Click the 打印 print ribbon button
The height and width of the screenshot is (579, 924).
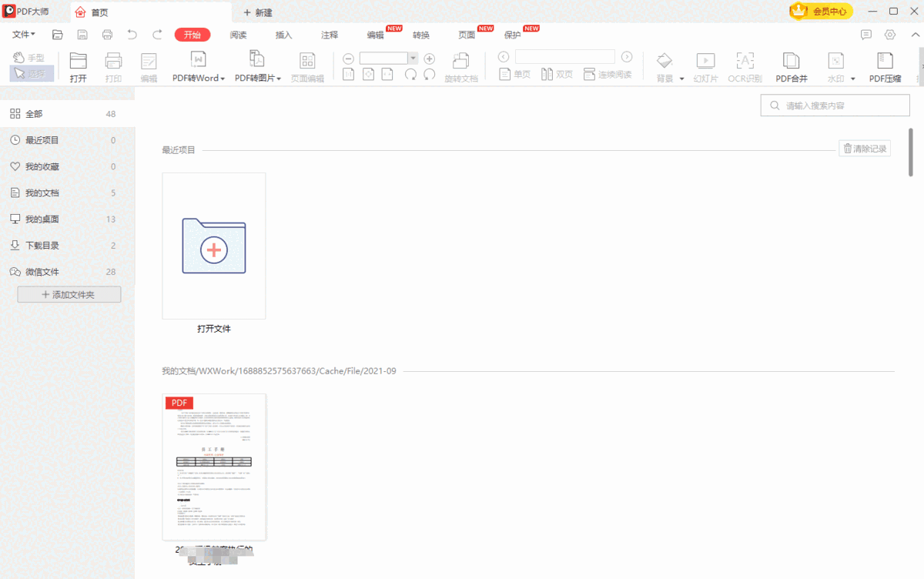tap(114, 67)
